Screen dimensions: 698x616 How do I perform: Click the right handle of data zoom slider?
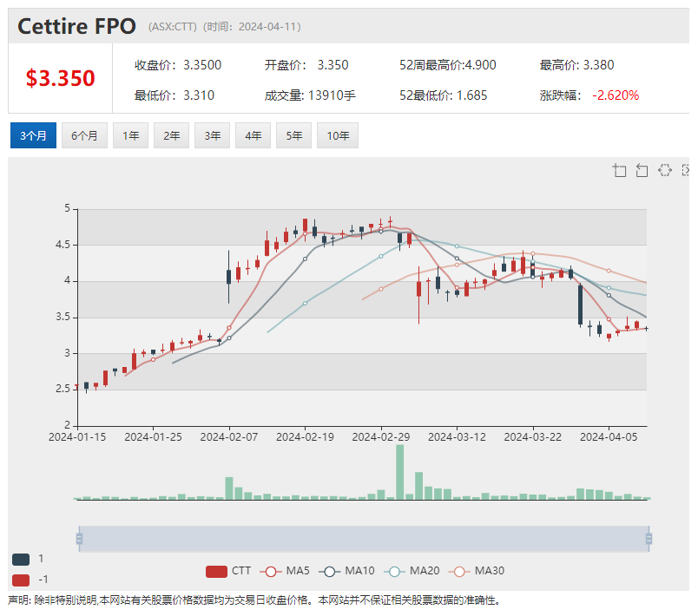pos(649,539)
